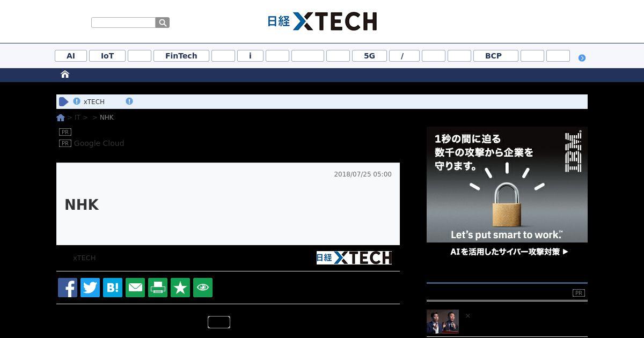644x338 pixels.
Task: Expand more topics with blue arrow
Action: 582,57
